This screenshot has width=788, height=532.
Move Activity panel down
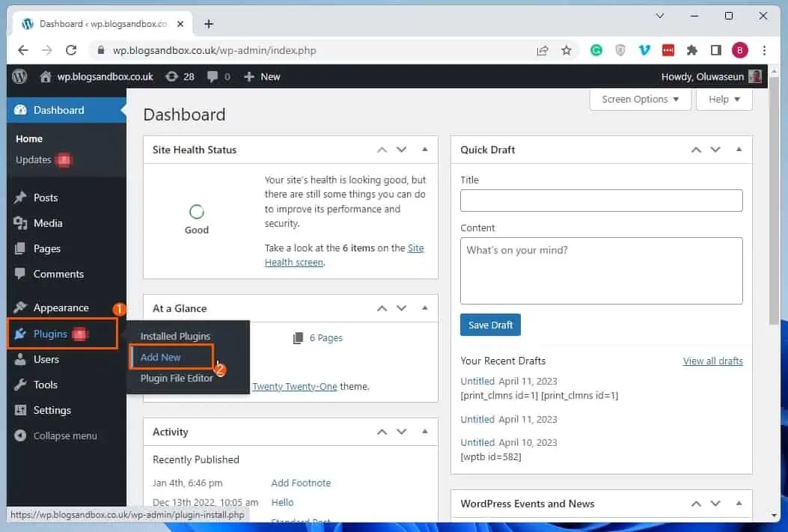[x=402, y=432]
